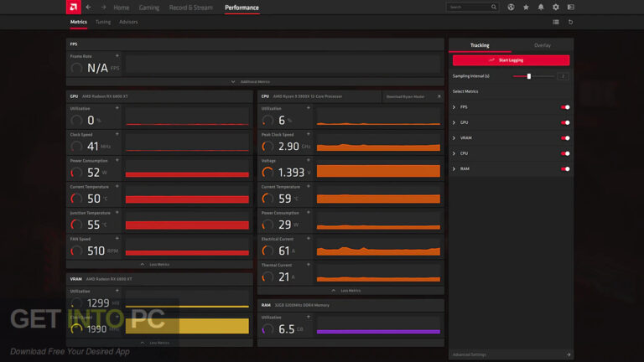Click plus icon on Junction Temperature
The image size is (644, 362).
point(117,212)
